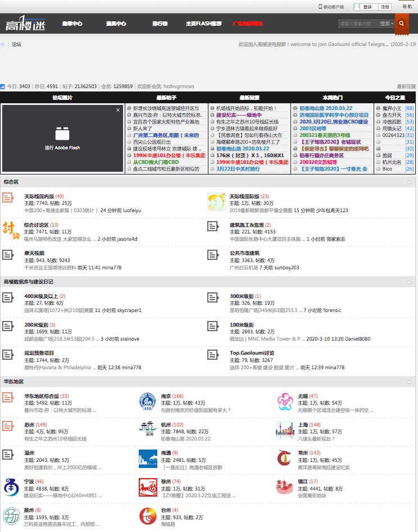Open the 100米级别 forum title
Viewport: 418px width, 532px height.
coord(242,325)
